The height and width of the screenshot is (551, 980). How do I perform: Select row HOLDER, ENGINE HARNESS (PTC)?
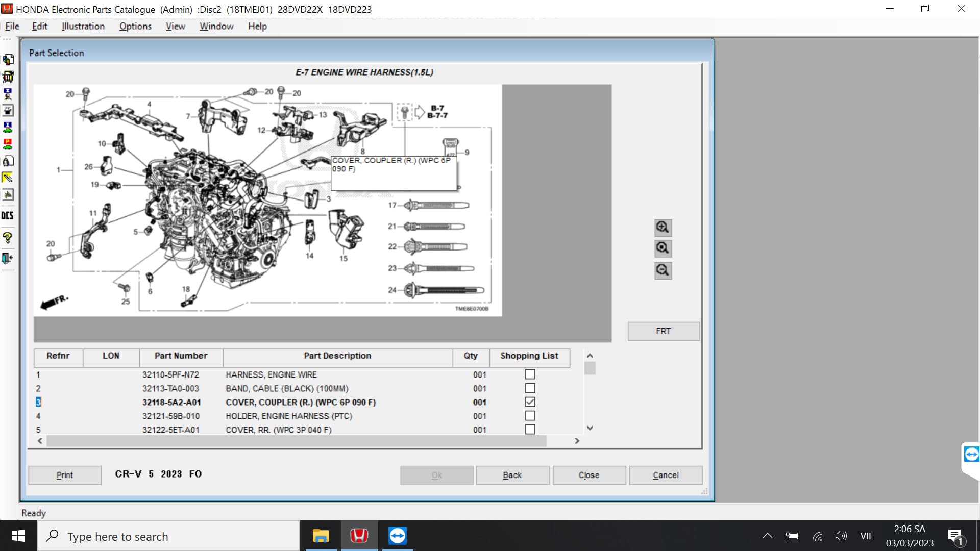click(289, 416)
